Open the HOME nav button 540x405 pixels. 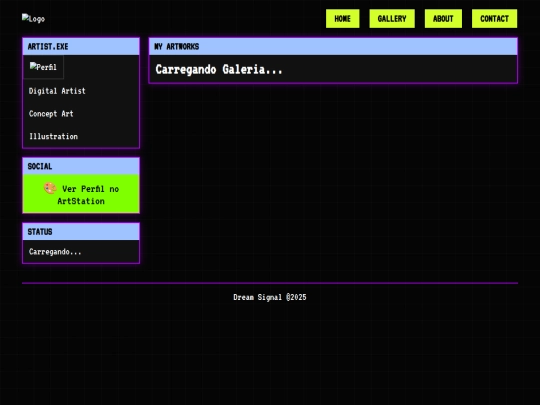[343, 19]
